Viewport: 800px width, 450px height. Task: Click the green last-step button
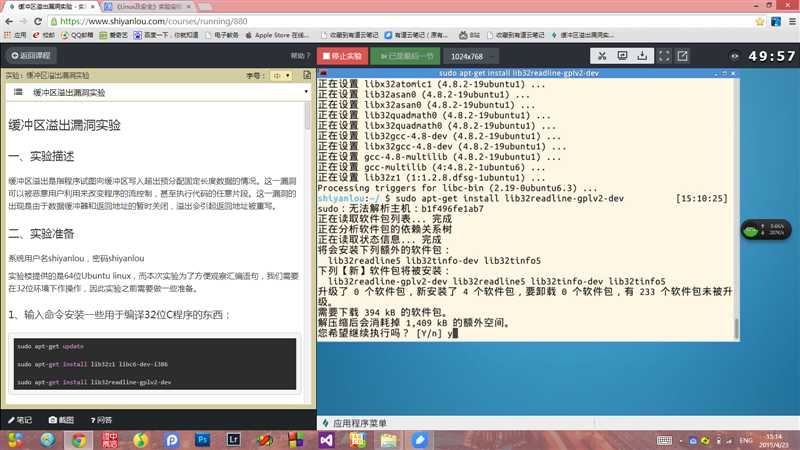[406, 56]
